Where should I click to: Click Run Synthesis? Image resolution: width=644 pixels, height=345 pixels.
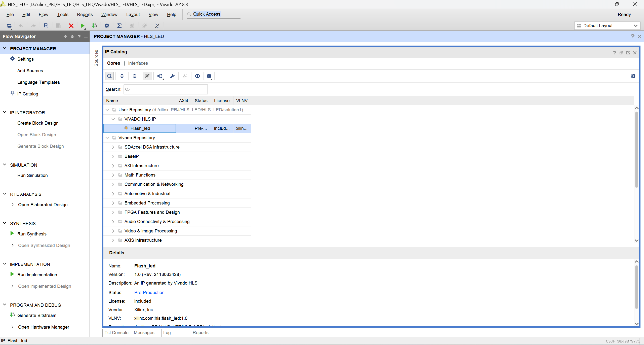click(x=32, y=234)
